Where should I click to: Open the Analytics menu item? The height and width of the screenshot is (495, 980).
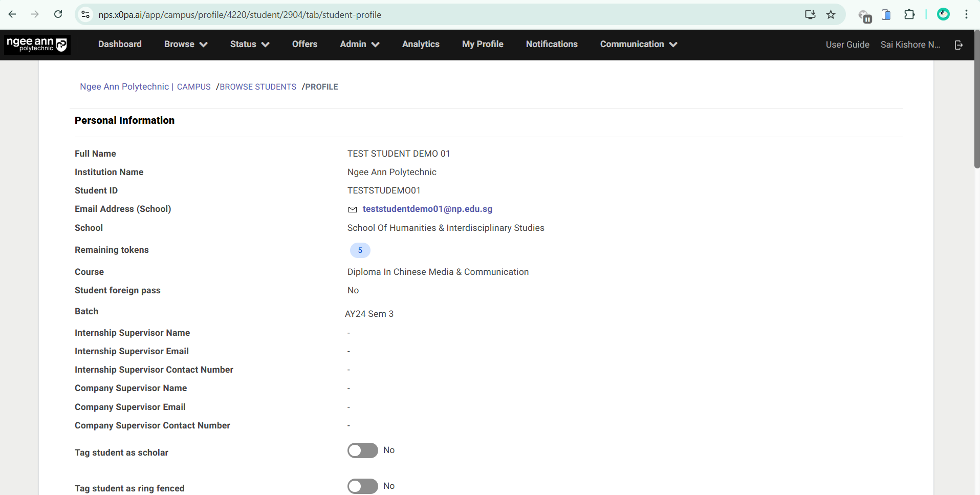(420, 45)
